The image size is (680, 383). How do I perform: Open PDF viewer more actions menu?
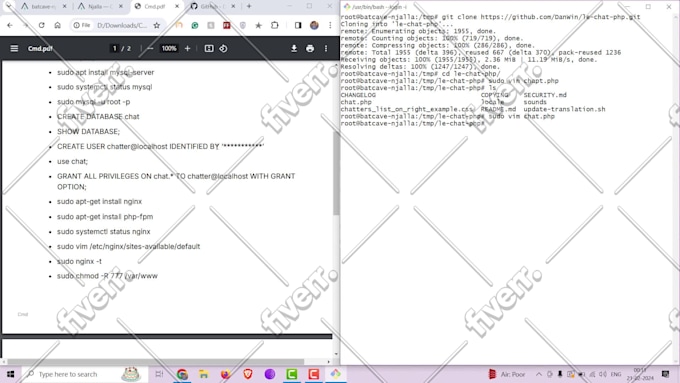tap(326, 49)
